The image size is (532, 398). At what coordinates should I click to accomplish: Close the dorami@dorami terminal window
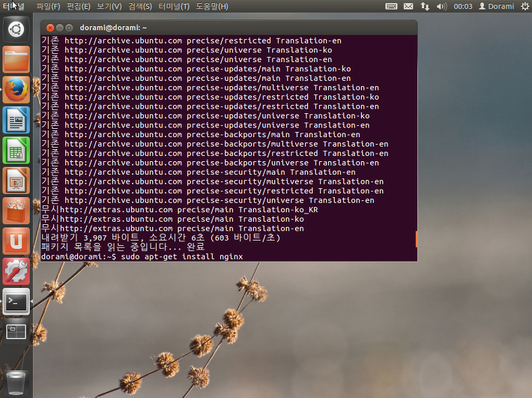coord(50,28)
